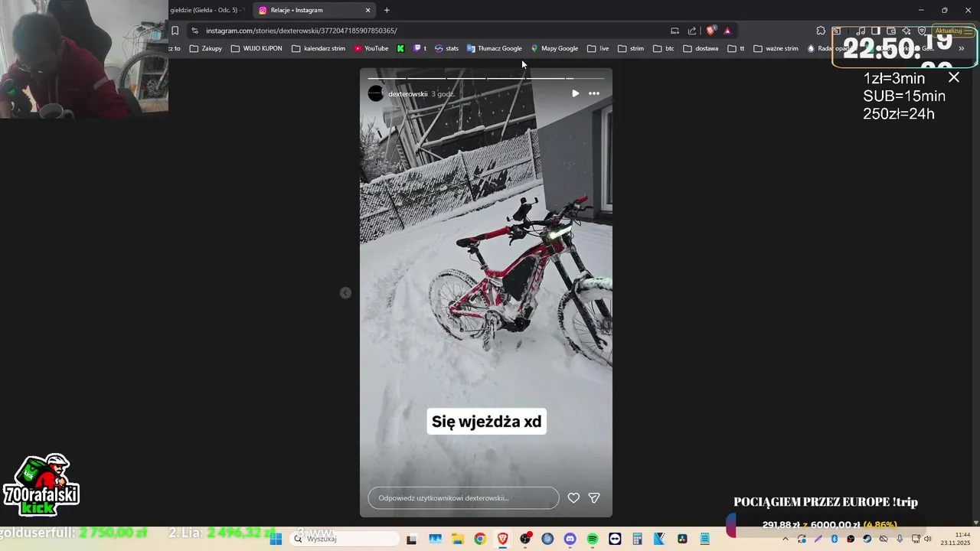Open the Mapy Google bookmark

(x=554, y=48)
